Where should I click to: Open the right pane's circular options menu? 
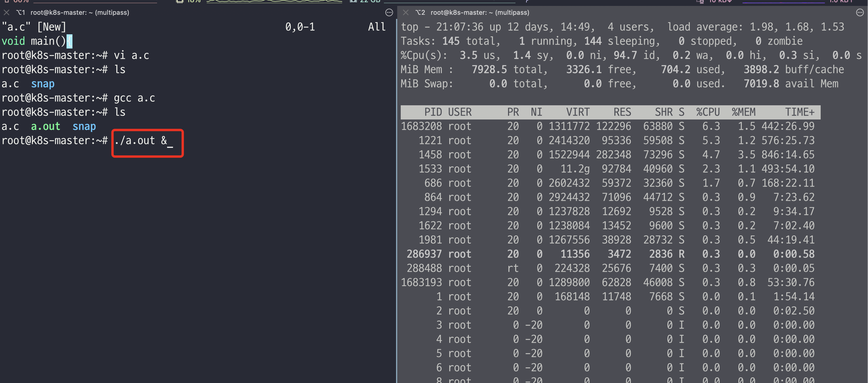[860, 13]
